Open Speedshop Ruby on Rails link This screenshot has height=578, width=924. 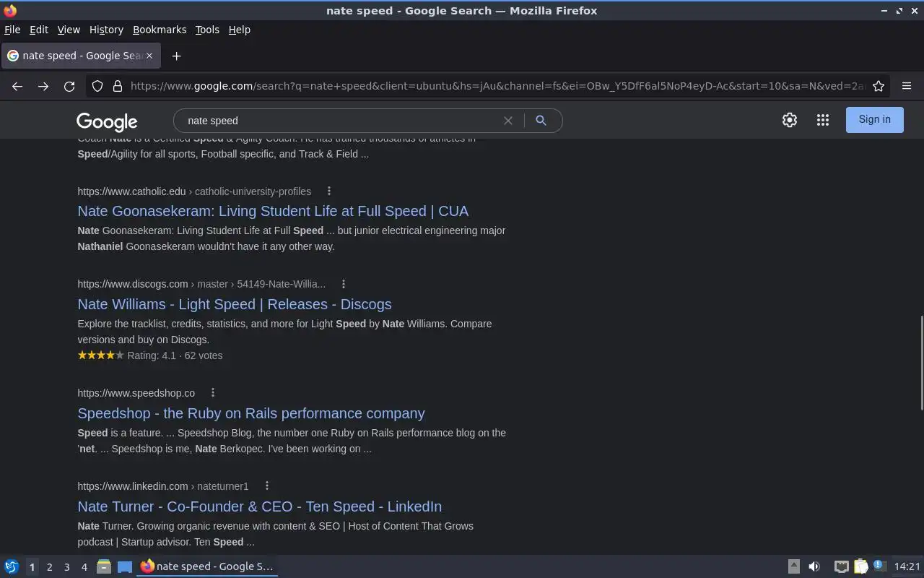tap(251, 413)
